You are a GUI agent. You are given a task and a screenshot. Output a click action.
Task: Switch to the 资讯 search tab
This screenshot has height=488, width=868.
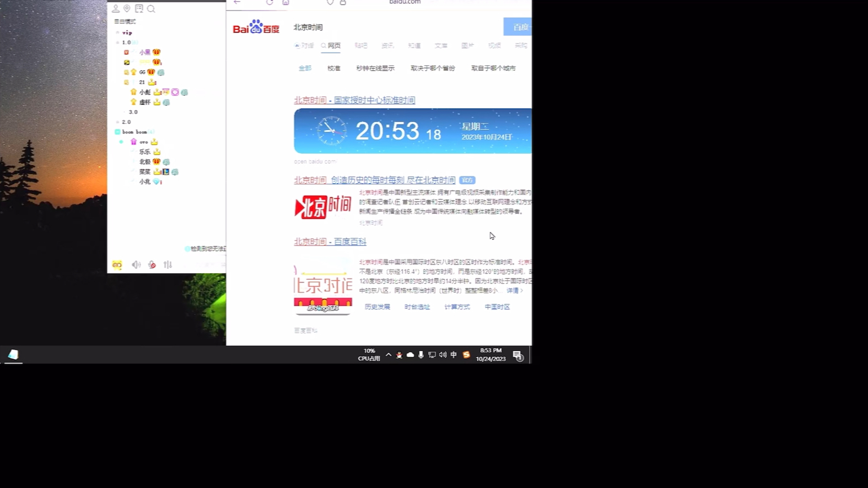(387, 46)
